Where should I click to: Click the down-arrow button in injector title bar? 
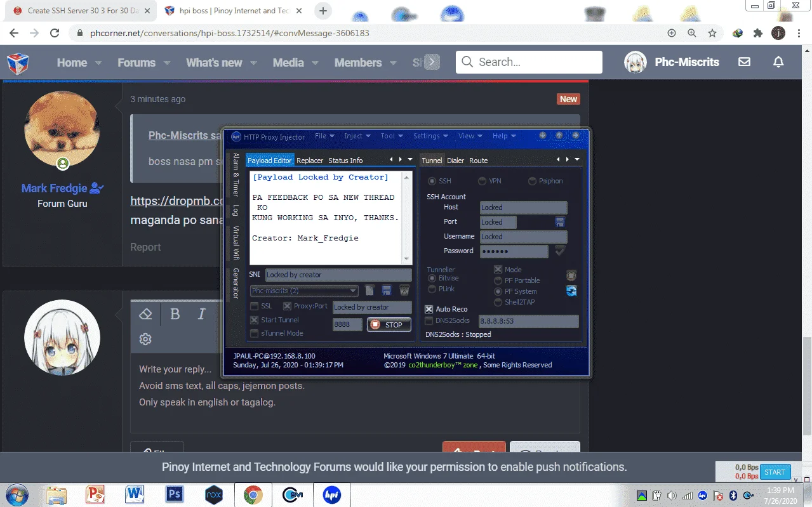pyautogui.click(x=543, y=136)
